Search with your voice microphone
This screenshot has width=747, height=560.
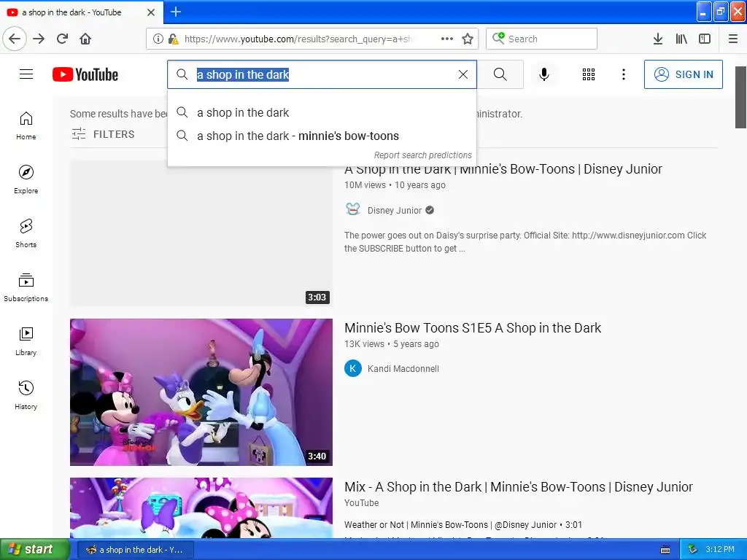coord(544,74)
